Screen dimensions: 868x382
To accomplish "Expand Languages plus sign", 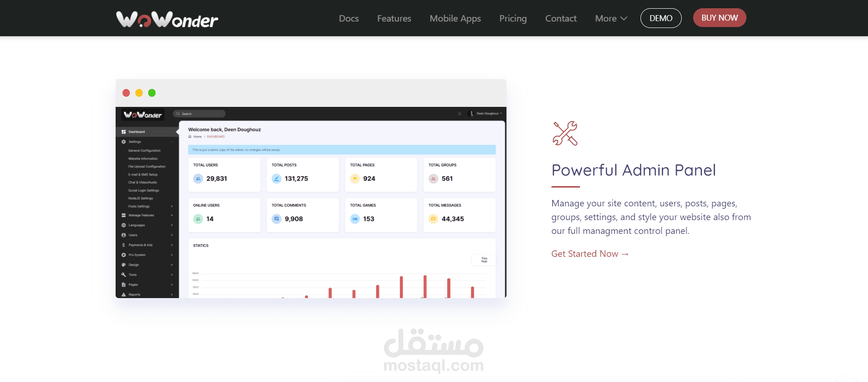I will click(172, 225).
